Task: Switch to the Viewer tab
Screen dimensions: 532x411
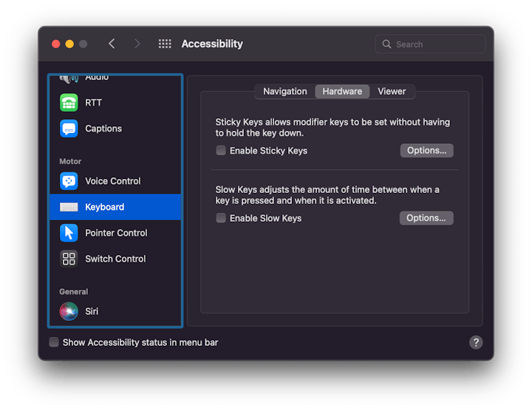Action: tap(392, 92)
